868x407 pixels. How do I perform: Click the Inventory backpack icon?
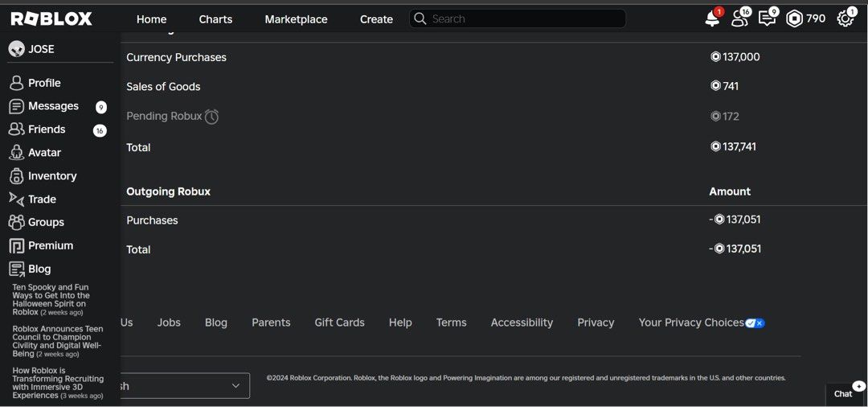tap(17, 176)
